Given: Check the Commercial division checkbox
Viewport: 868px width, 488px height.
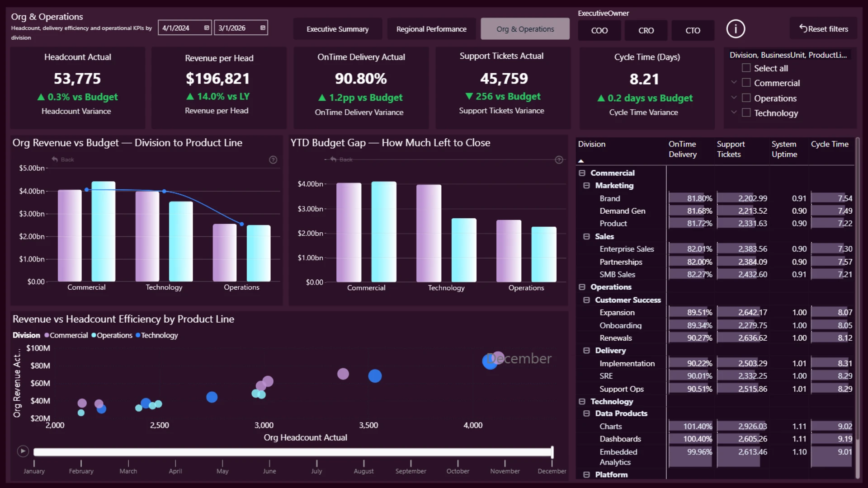Looking at the screenshot, I should (746, 83).
